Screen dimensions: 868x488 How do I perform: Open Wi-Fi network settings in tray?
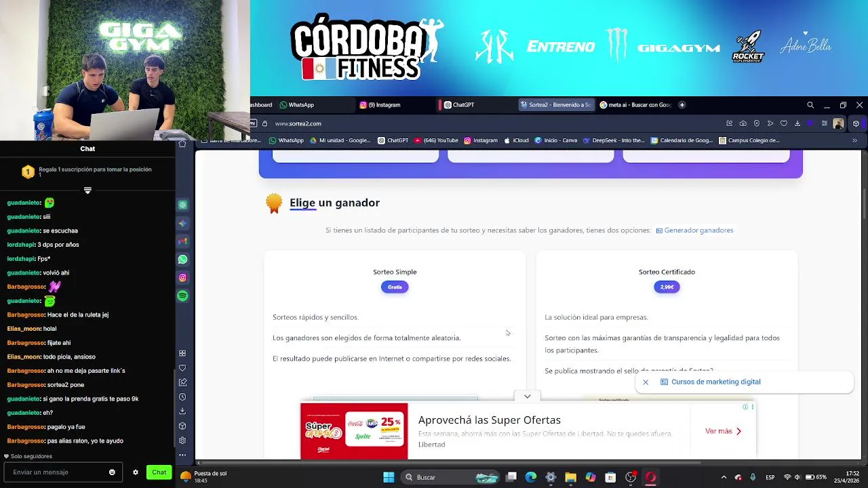tap(787, 477)
